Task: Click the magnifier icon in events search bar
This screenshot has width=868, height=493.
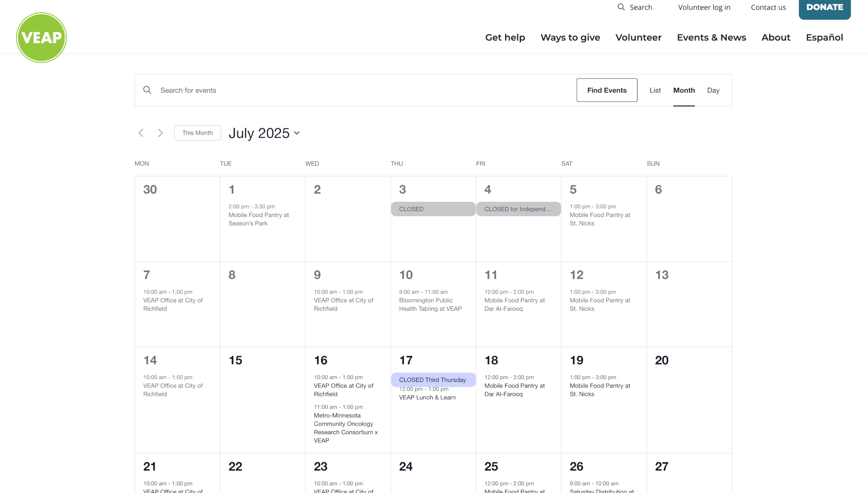Action: [147, 90]
